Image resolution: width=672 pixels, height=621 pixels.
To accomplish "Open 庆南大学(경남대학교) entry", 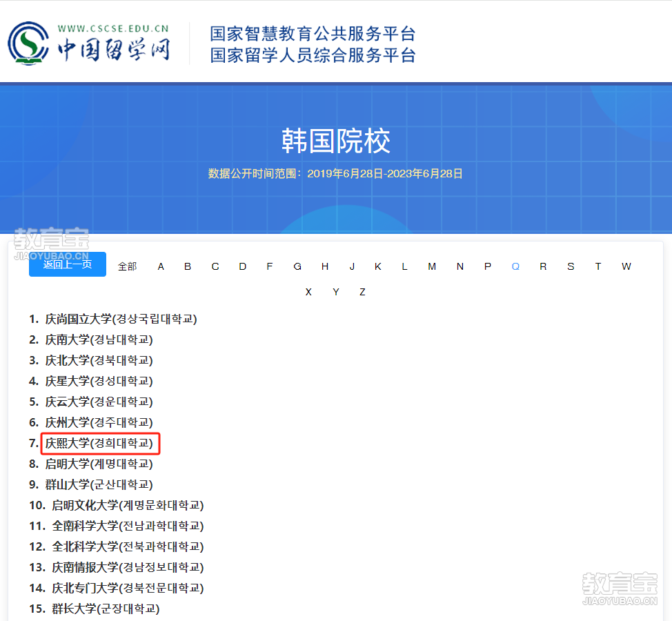I will tap(99, 340).
